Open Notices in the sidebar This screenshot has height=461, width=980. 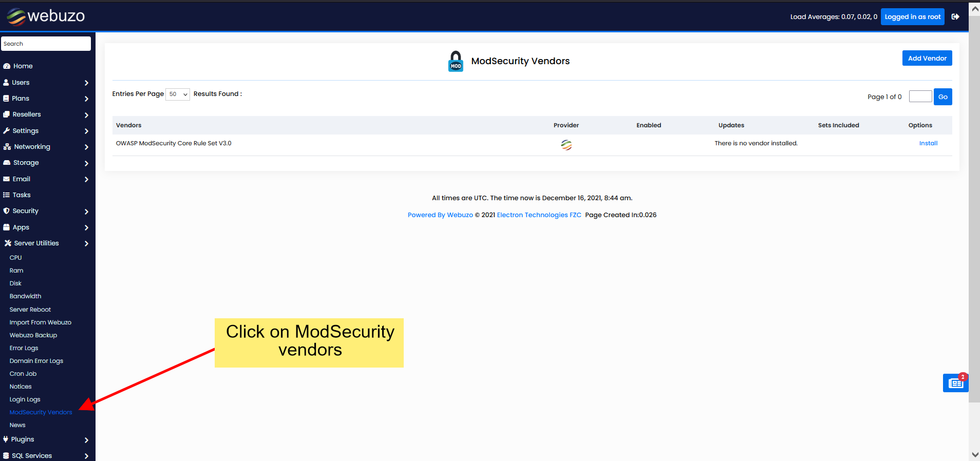(x=21, y=387)
